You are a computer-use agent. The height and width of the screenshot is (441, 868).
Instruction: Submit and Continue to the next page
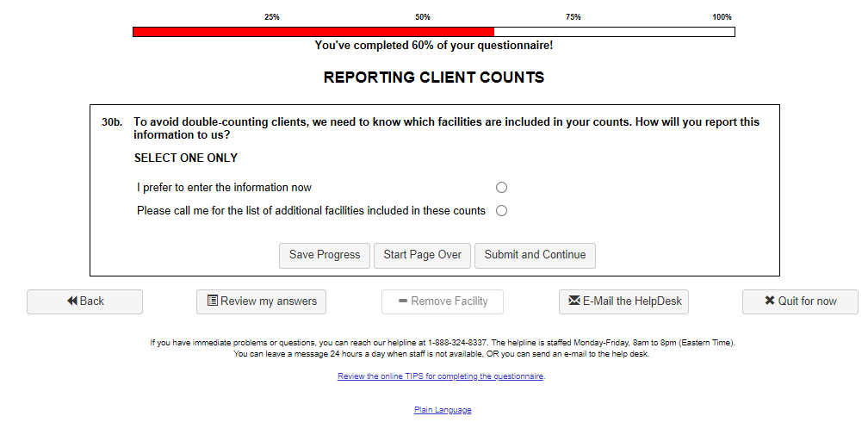coord(535,255)
